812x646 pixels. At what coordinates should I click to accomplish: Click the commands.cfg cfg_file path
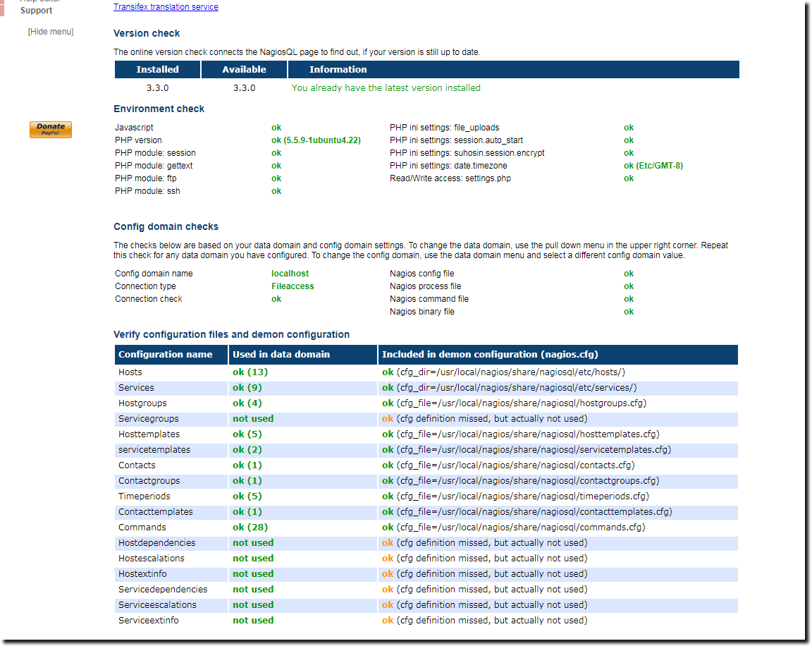click(521, 528)
